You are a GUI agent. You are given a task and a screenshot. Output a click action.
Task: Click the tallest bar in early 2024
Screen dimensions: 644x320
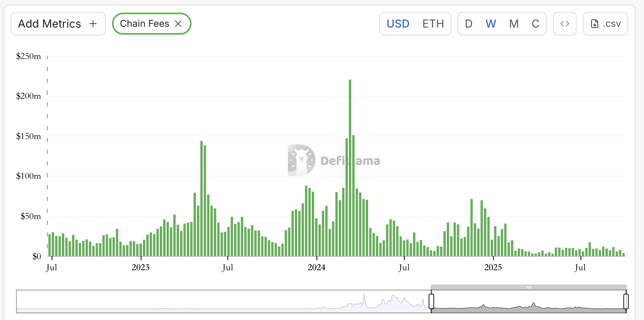click(350, 167)
